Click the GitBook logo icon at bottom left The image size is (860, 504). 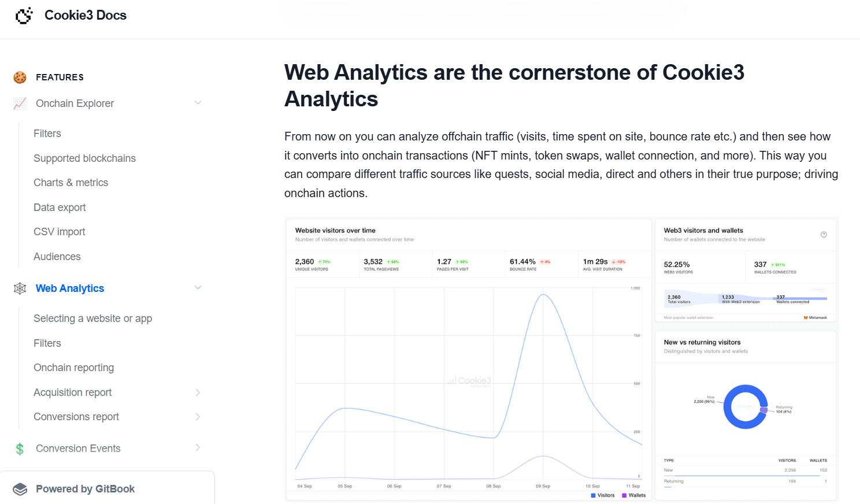pyautogui.click(x=20, y=488)
